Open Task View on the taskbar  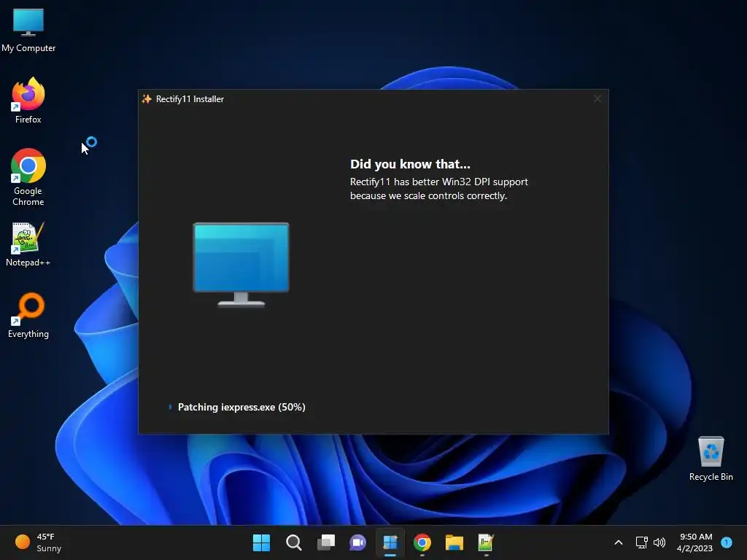coord(326,542)
